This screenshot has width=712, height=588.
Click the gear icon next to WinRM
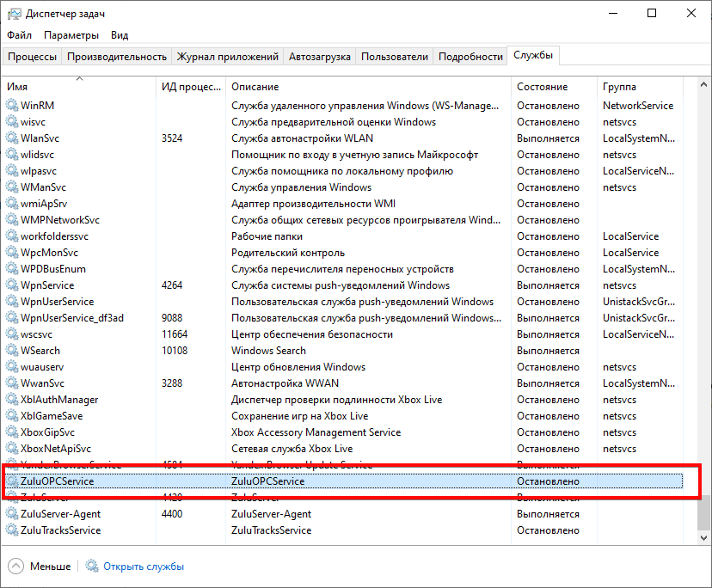click(12, 106)
